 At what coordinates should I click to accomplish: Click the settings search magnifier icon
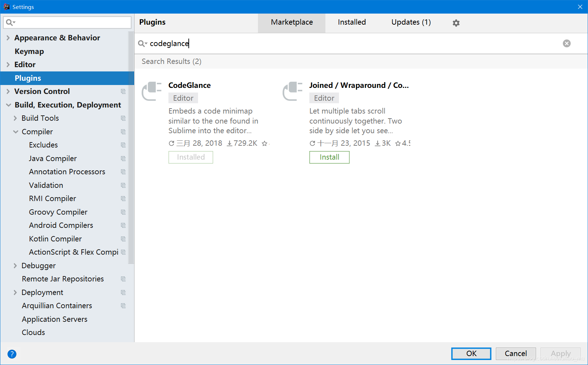point(10,22)
